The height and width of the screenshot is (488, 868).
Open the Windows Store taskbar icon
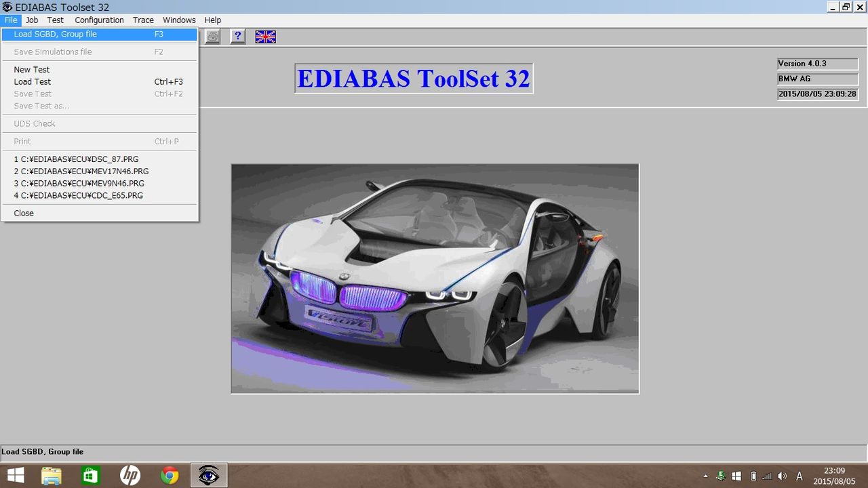click(x=90, y=476)
